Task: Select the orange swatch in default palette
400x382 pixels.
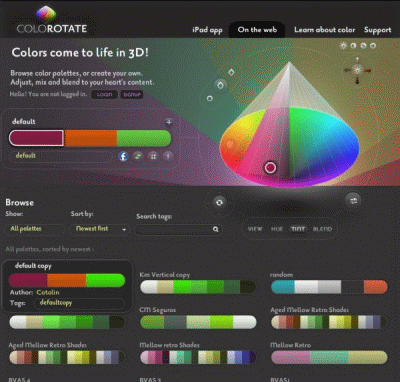Action: coord(90,138)
